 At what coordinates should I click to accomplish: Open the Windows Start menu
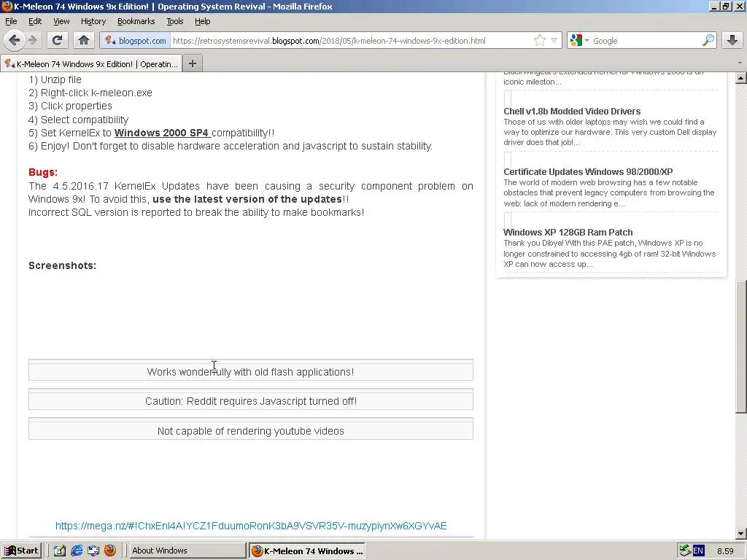coord(21,551)
